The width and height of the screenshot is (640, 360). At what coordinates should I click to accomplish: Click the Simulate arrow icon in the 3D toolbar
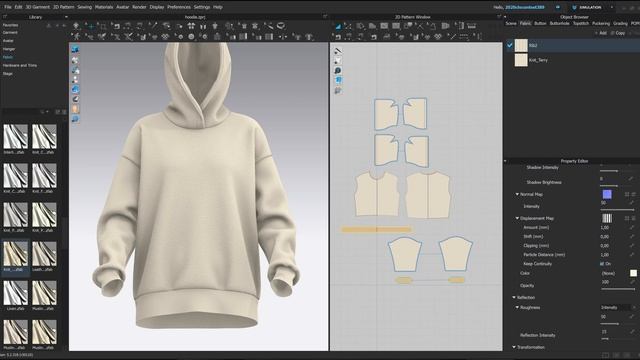[x=76, y=26]
